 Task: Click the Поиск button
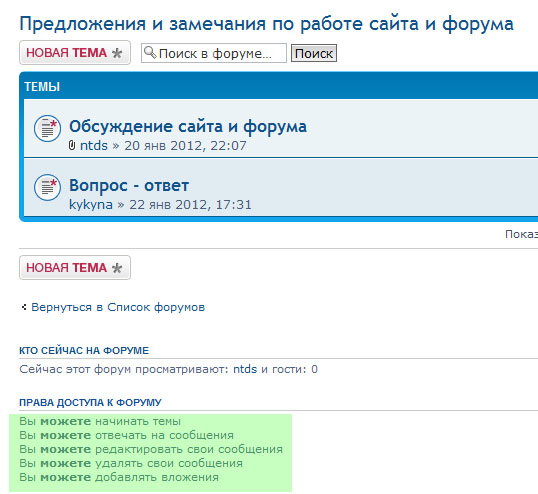click(314, 53)
